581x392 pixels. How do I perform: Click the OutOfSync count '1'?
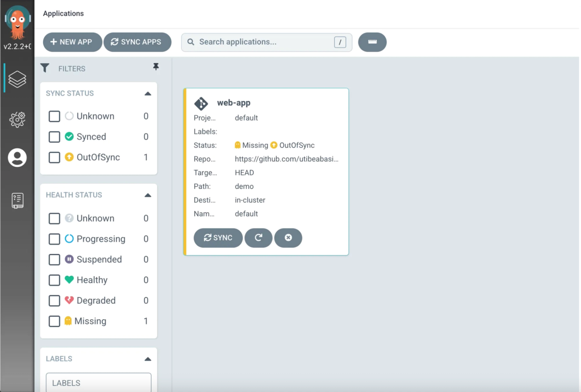coord(146,157)
